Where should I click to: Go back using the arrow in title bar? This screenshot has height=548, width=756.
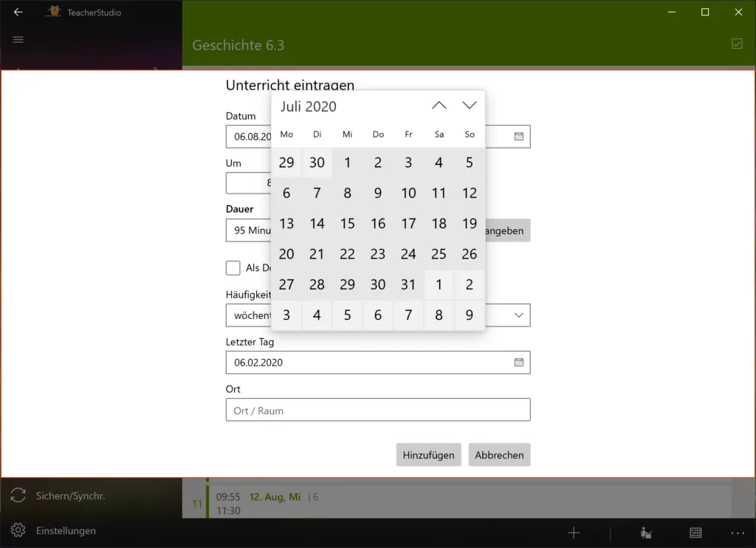18,12
